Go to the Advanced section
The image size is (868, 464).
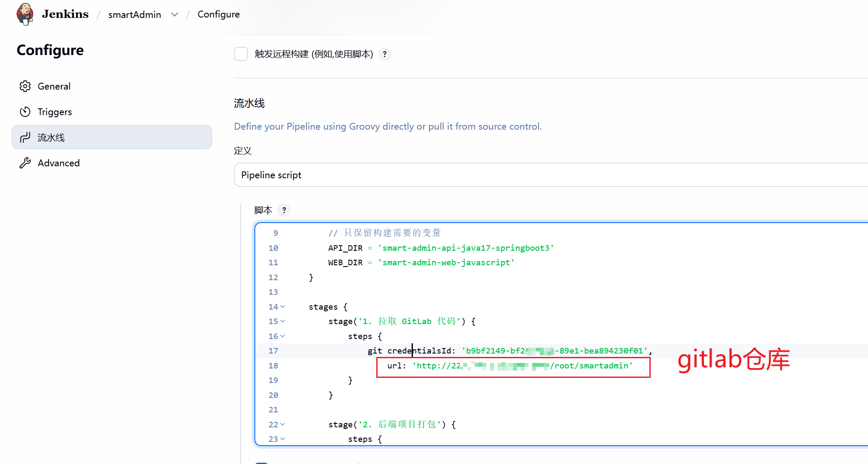tap(58, 163)
